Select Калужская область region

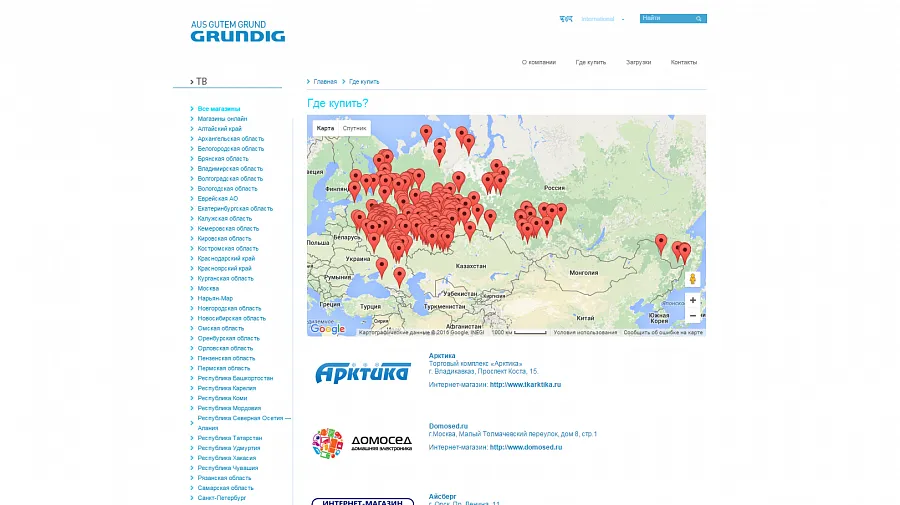[224, 219]
